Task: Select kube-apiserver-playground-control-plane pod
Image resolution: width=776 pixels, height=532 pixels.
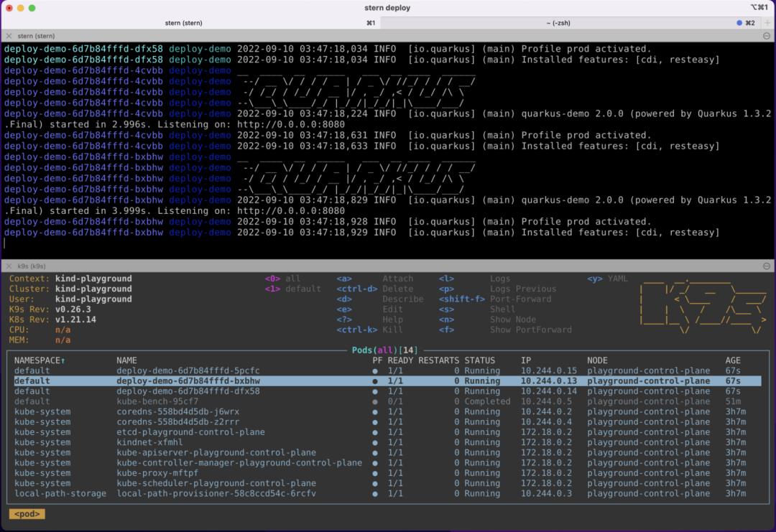Action: click(x=387, y=452)
